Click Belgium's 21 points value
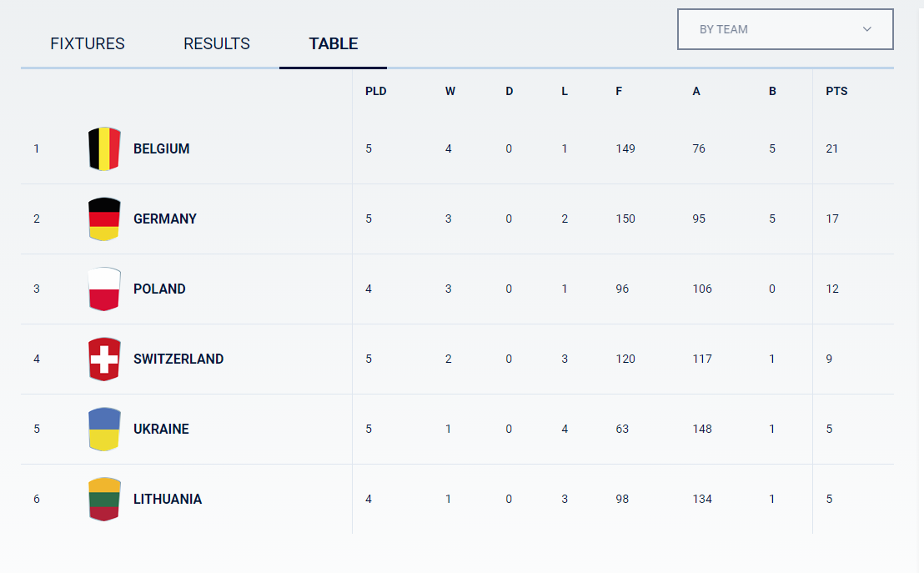 832,149
